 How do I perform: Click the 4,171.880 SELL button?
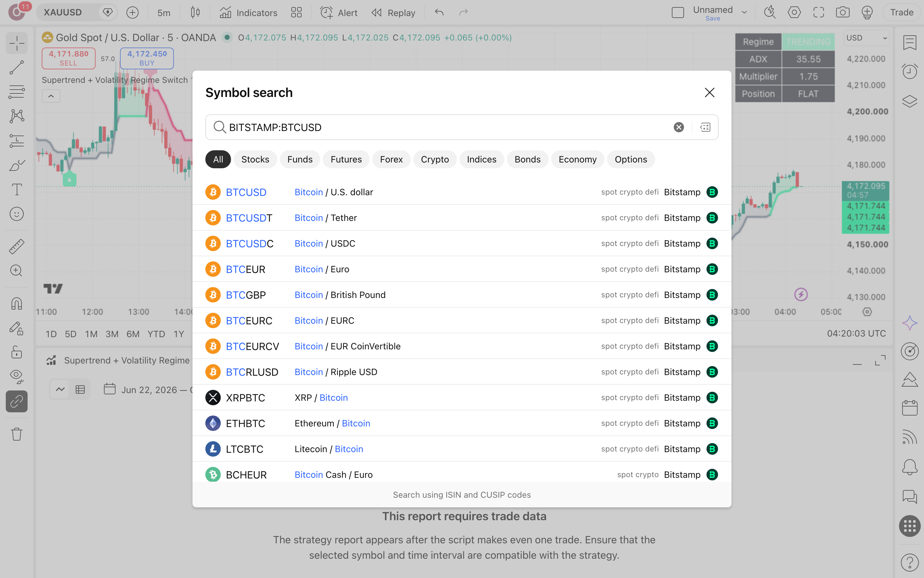tap(68, 58)
